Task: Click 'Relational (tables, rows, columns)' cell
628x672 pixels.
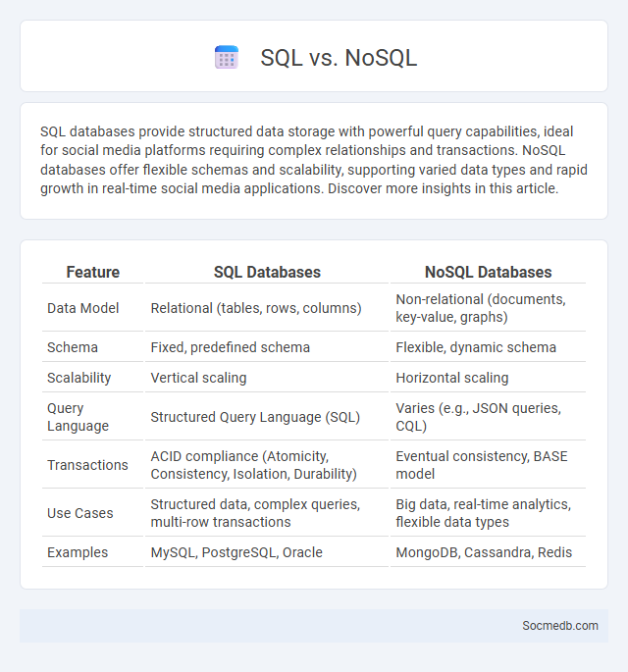Action: (x=267, y=308)
